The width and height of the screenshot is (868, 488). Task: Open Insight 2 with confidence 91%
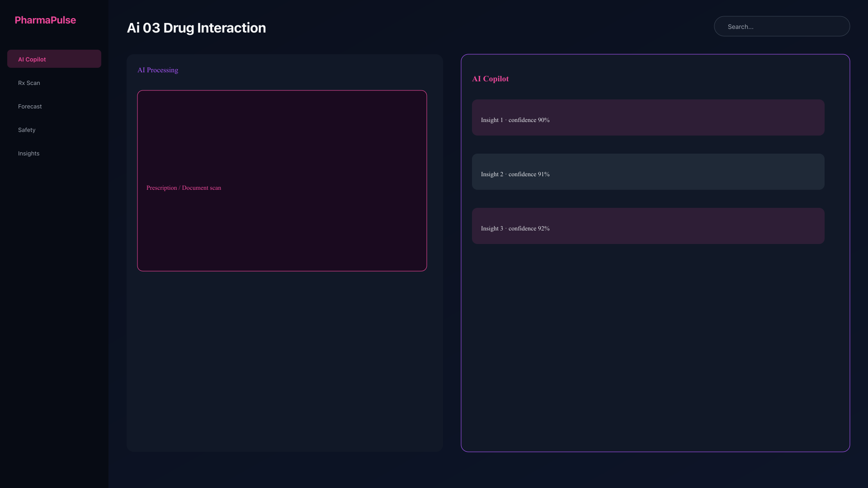pyautogui.click(x=648, y=172)
